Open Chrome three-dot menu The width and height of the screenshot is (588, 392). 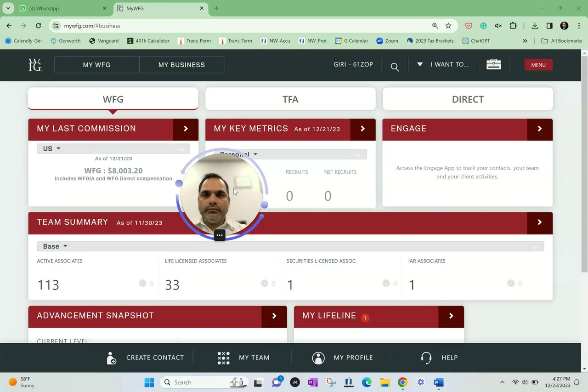579,26
